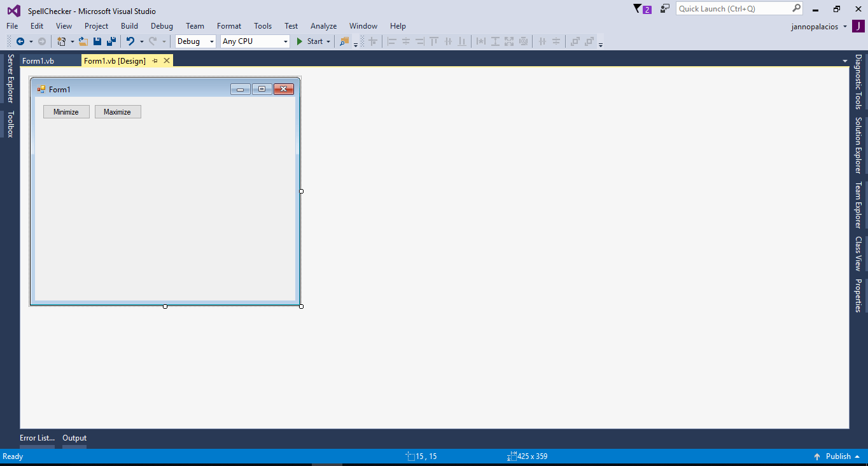Open the Project menu

(97, 26)
